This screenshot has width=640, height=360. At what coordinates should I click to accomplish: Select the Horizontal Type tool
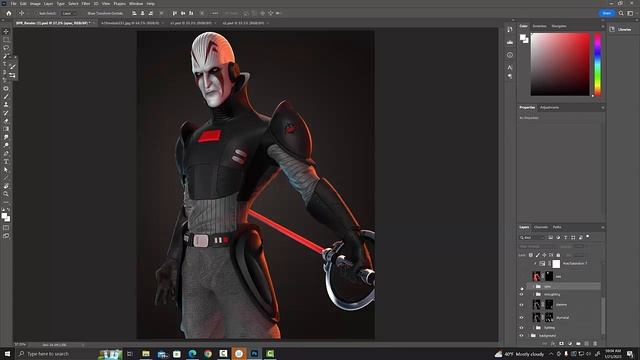[6, 162]
